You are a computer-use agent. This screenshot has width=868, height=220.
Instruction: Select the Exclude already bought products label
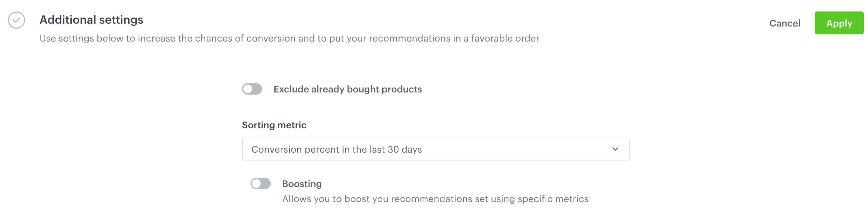347,89
